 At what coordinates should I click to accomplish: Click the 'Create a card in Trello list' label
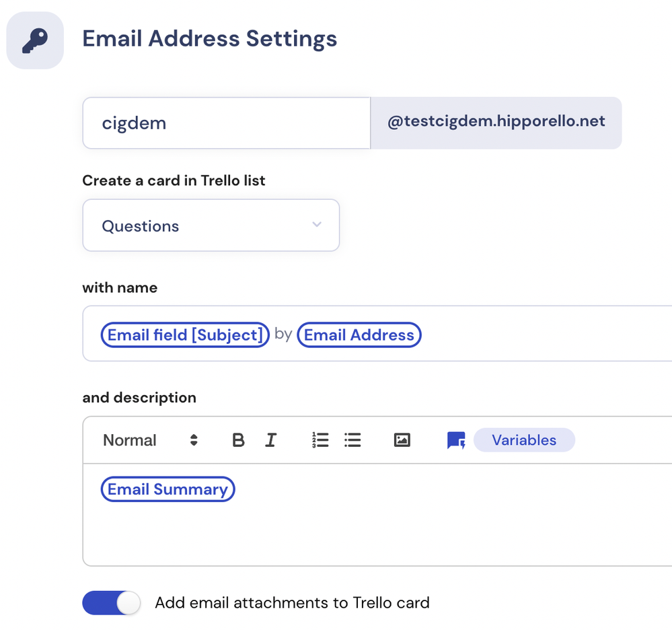pos(174,180)
